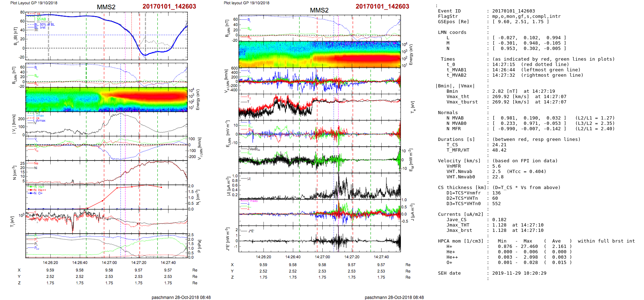The image size is (644, 300).
Task: Select the 't_MVAB2' label
Action: click(x=456, y=75)
